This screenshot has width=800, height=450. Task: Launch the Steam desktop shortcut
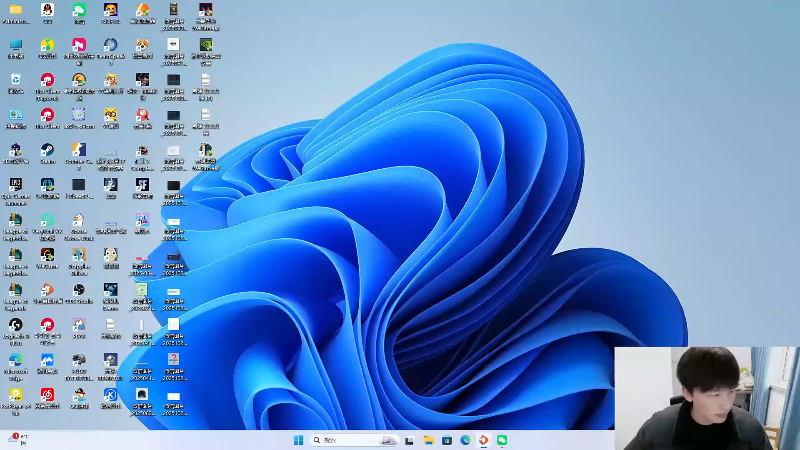(47, 151)
